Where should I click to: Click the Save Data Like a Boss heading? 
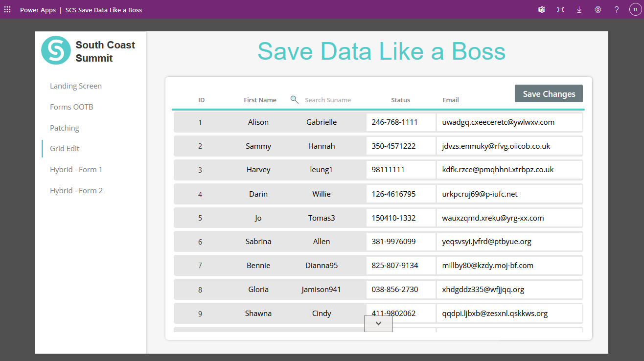(x=381, y=51)
